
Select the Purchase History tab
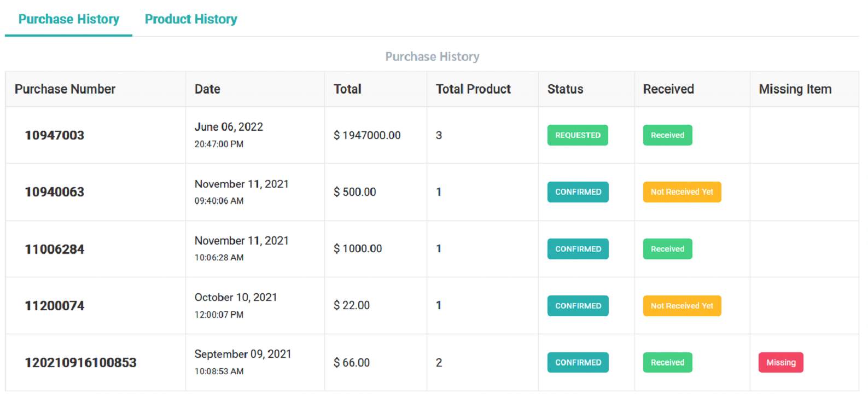69,19
